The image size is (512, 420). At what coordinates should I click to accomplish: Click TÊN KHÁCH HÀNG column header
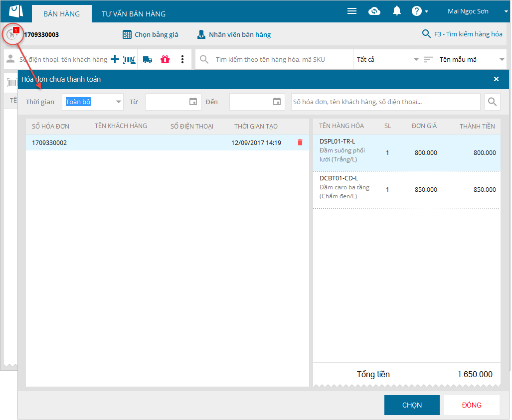121,126
